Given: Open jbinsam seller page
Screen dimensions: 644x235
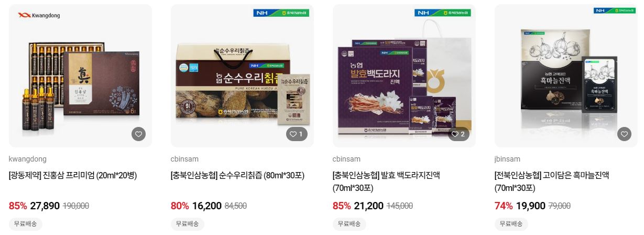Looking at the screenshot, I should pos(508,159).
